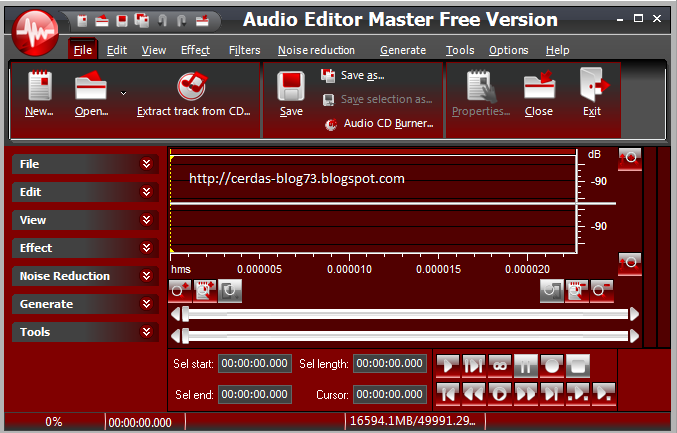Open the Edit menu tab
The width and height of the screenshot is (677, 433).
point(117,50)
